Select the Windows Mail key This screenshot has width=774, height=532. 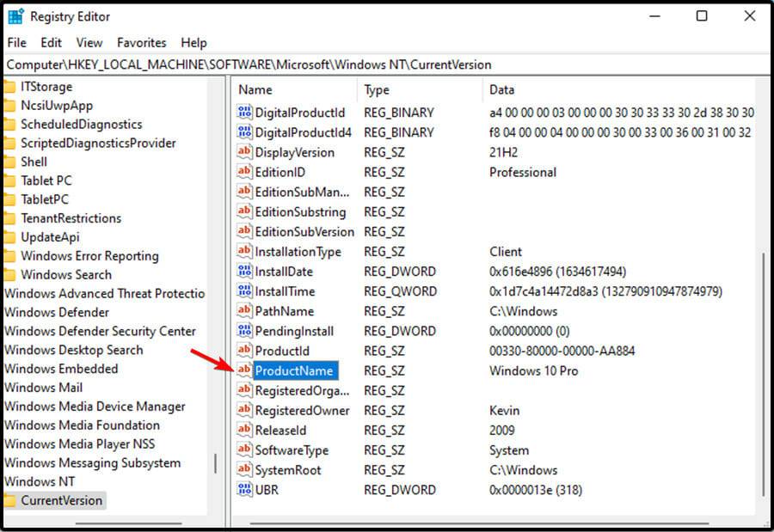point(43,388)
